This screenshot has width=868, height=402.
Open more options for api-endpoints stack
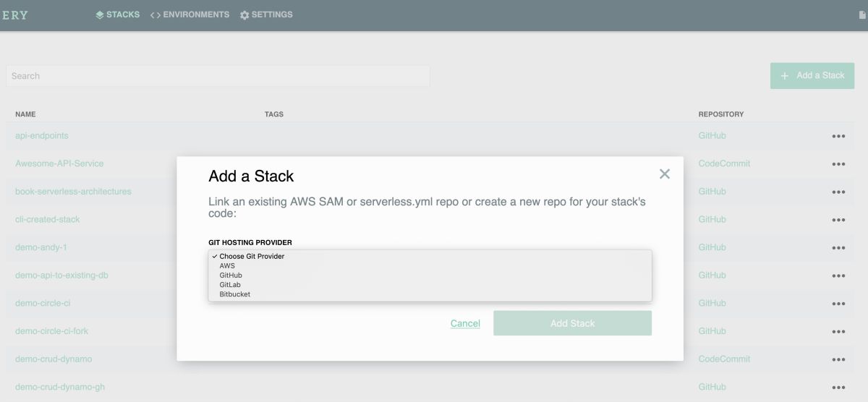(838, 136)
